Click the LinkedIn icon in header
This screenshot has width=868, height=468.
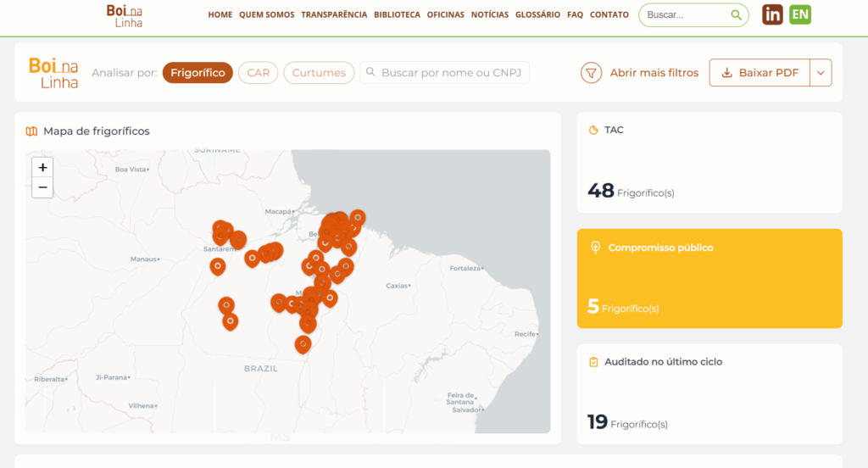coord(772,14)
